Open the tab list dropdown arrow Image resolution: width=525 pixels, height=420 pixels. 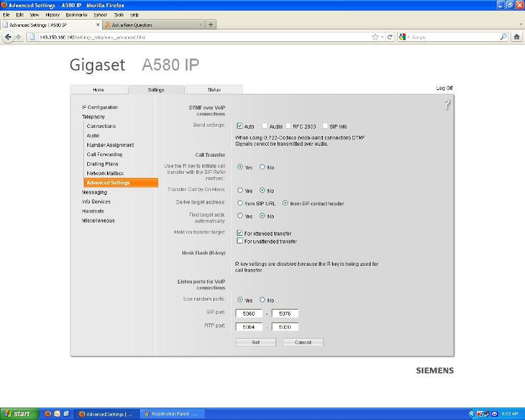point(520,24)
